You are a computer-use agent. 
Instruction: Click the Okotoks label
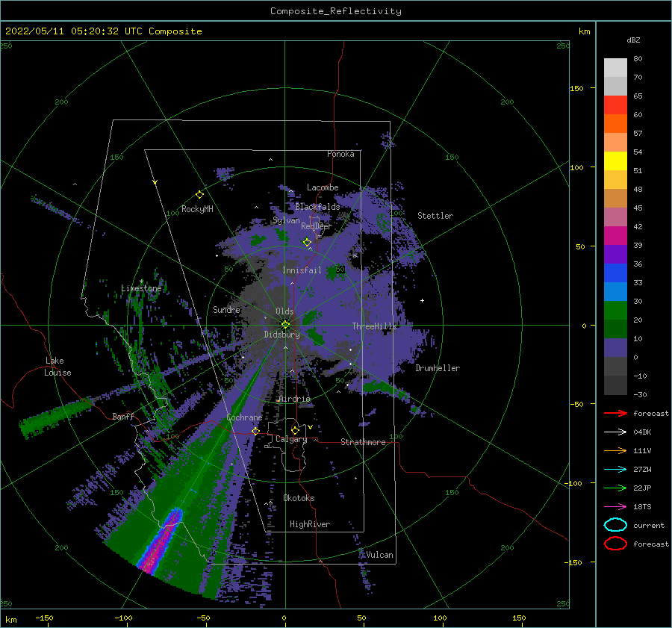click(299, 498)
